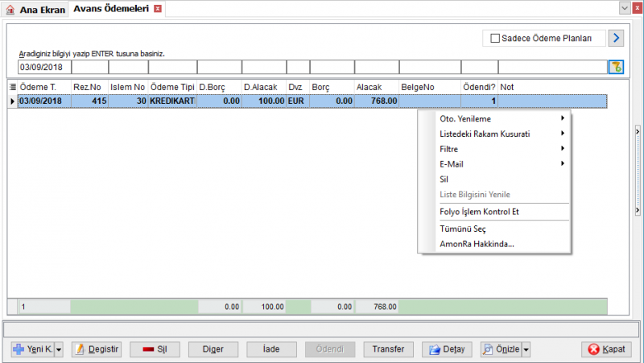This screenshot has height=363, width=644.
Task: Click the blue right-arrow next button
Action: coord(616,38)
